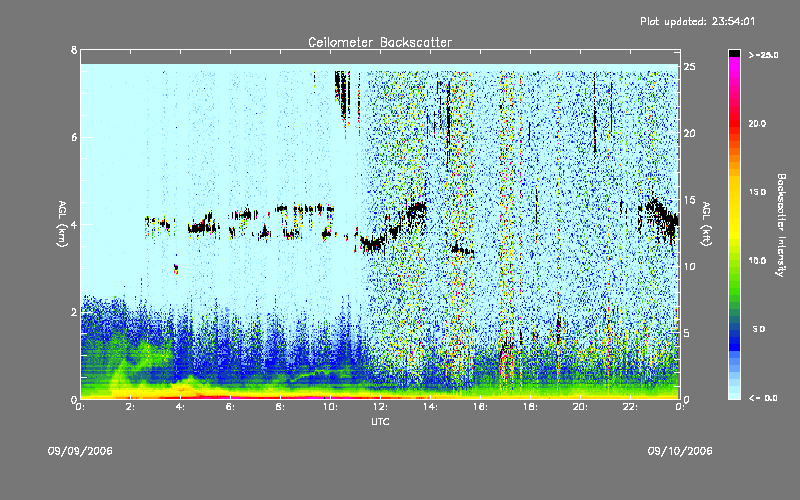Click the small cloud blob near 4:00 UTC at 3 km
This screenshot has height=500, width=800.
tap(176, 268)
